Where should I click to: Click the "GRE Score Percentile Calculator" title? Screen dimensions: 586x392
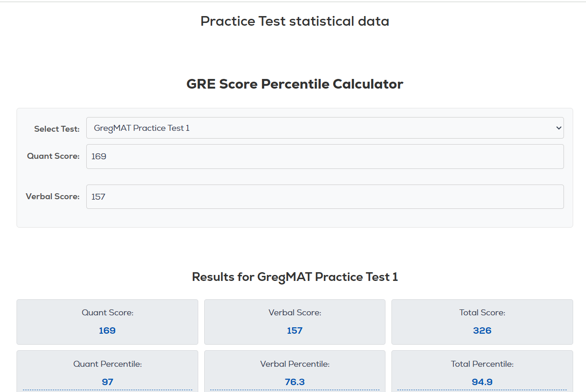295,84
